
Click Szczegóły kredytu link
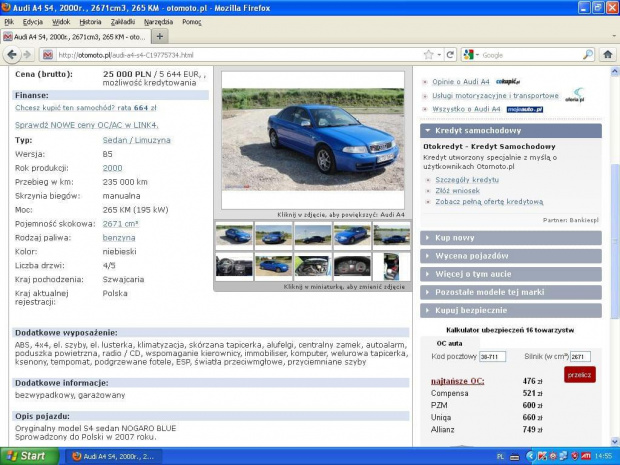[x=467, y=180]
